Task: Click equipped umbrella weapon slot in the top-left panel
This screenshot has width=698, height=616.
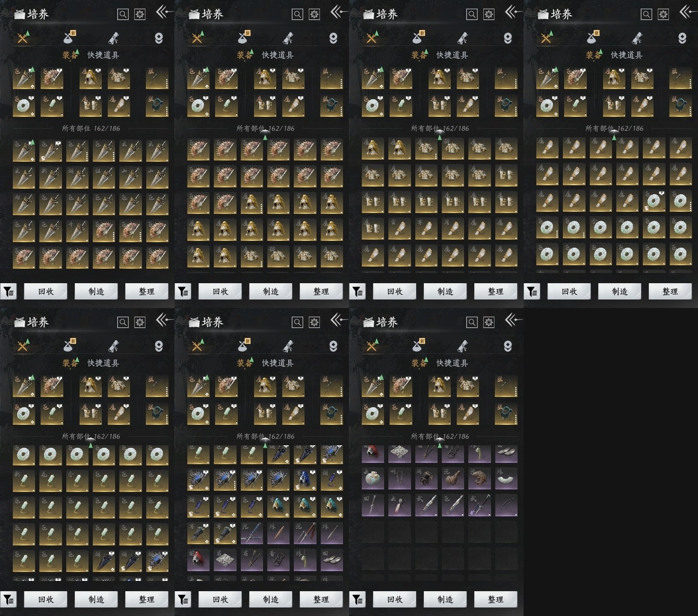Action: tap(24, 78)
